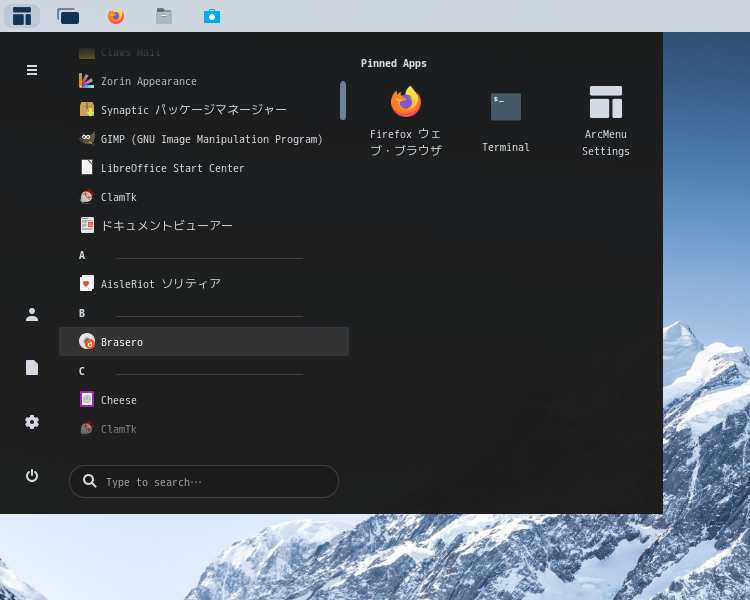
Task: Select the Zorin Appearance label
Action: [x=149, y=81]
